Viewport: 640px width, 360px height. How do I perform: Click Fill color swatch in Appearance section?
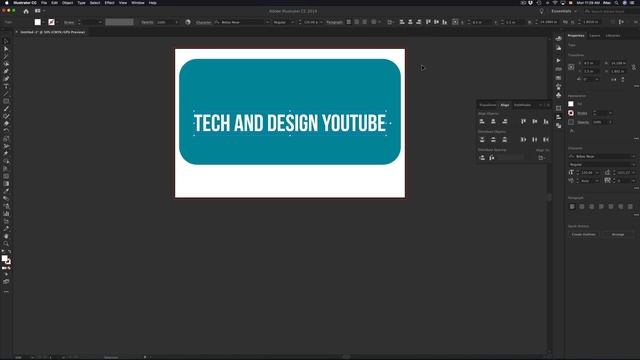pos(571,104)
